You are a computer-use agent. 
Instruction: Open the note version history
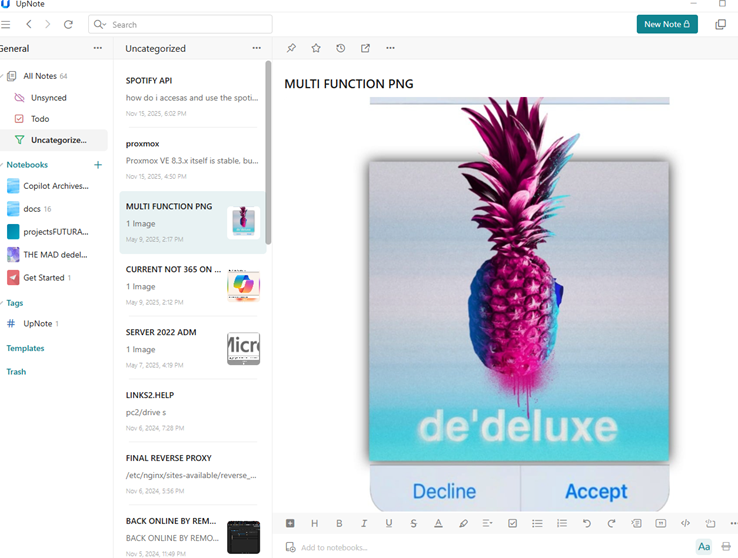(x=341, y=48)
